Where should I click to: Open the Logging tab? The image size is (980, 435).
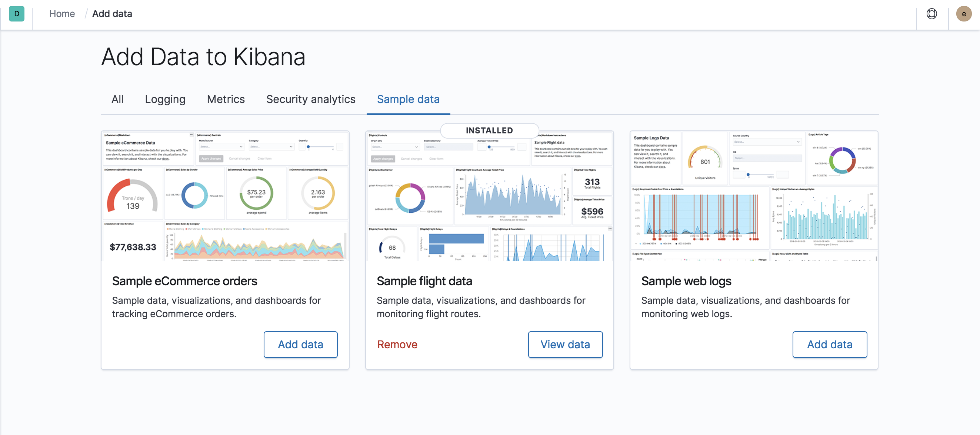coord(165,99)
